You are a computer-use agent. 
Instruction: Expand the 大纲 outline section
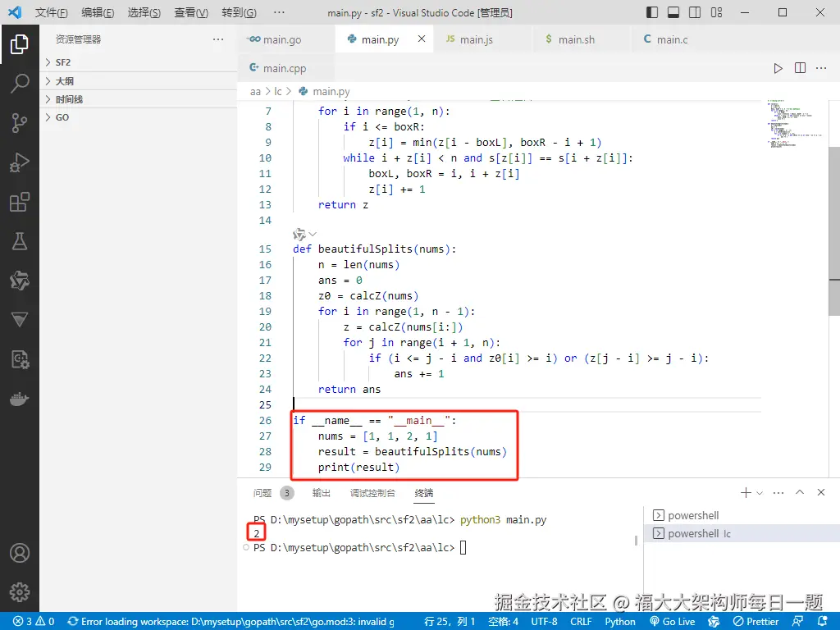pos(138,81)
